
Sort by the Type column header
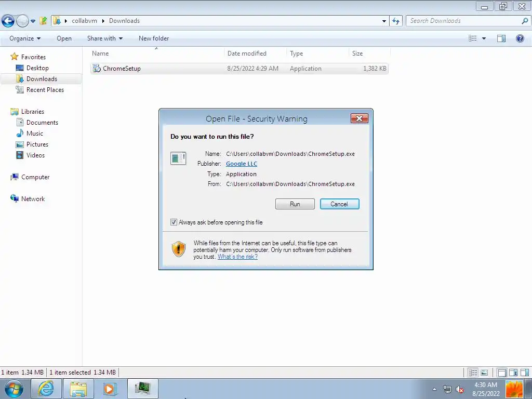click(317, 54)
